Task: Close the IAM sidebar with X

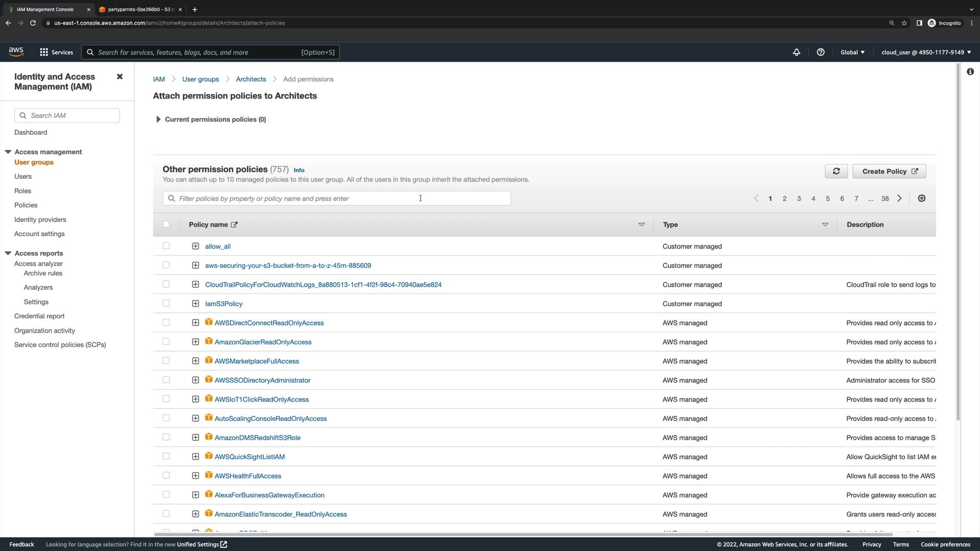Action: (x=119, y=77)
